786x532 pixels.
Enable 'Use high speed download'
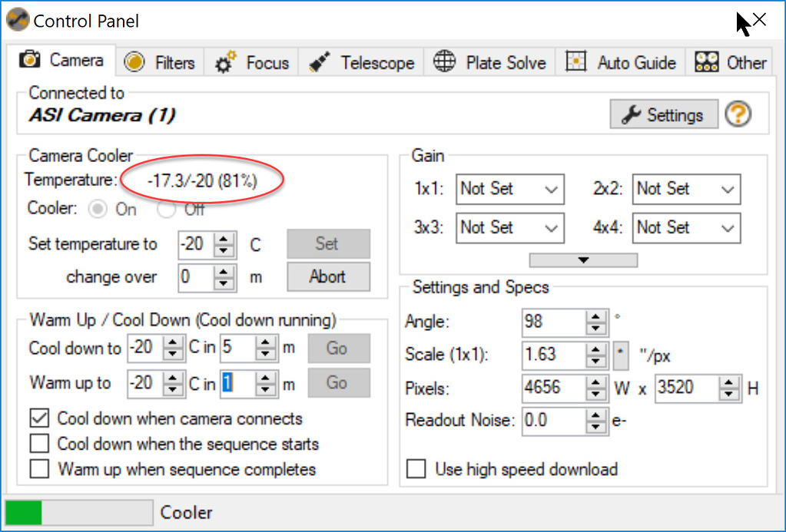coord(416,469)
